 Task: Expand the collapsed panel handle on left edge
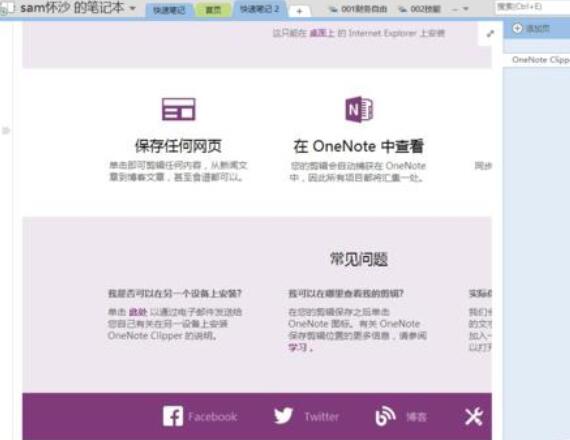pyautogui.click(x=6, y=130)
